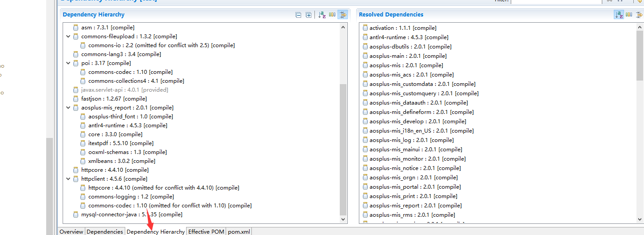Image resolution: width=644 pixels, height=235 pixels.
Task: Select aosplus-mis_monitor : 2.0.1 entry
Action: pyautogui.click(x=417, y=159)
